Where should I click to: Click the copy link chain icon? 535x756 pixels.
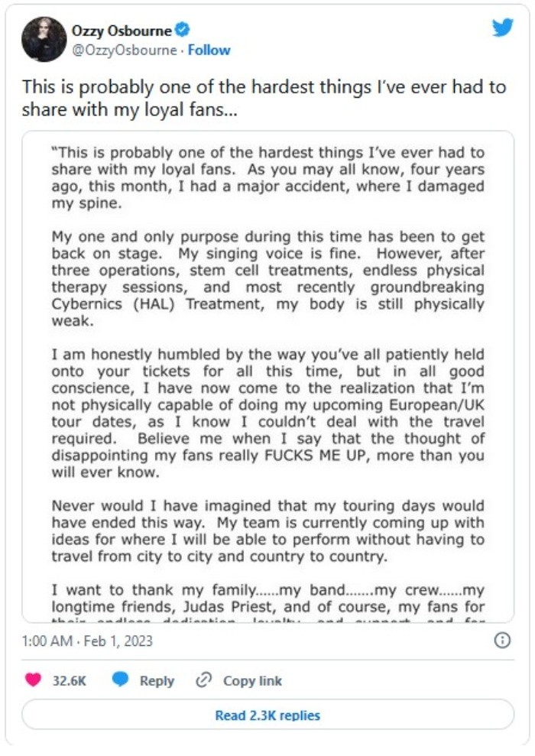coord(203,680)
